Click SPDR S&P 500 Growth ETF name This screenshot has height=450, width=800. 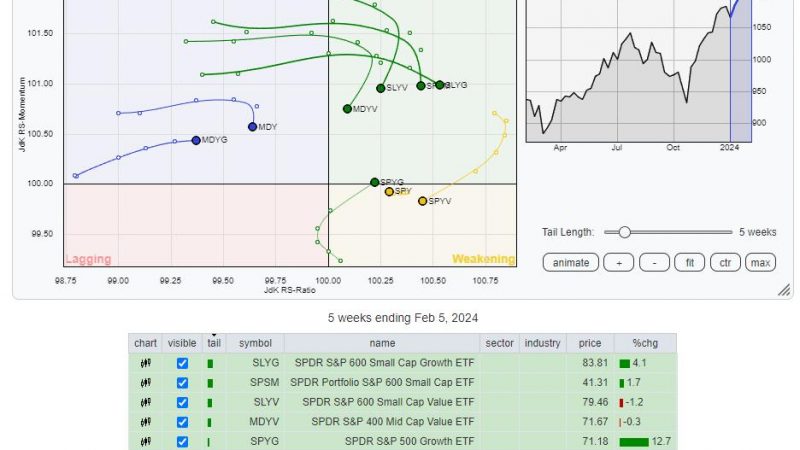tap(410, 441)
